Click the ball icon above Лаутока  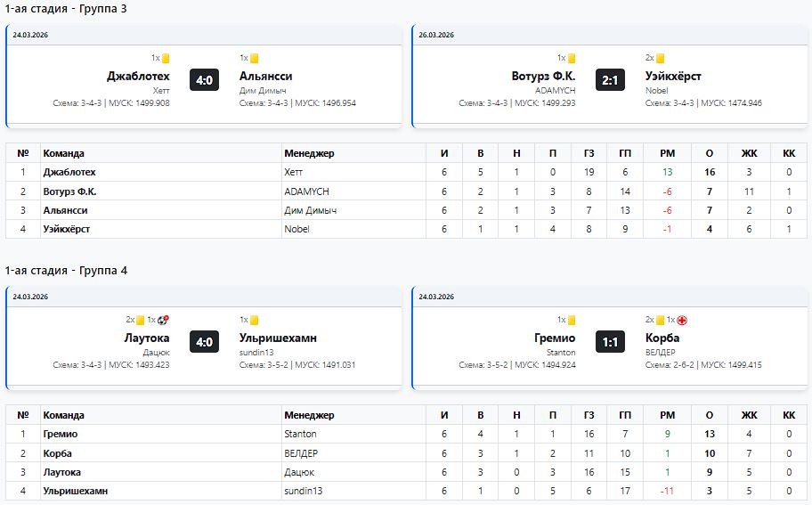click(x=163, y=321)
